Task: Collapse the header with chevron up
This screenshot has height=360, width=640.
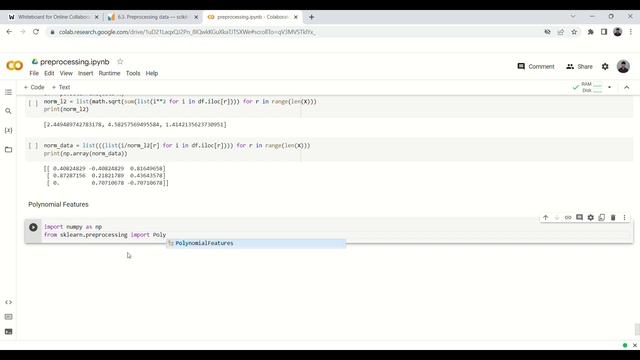Action: tap(627, 87)
